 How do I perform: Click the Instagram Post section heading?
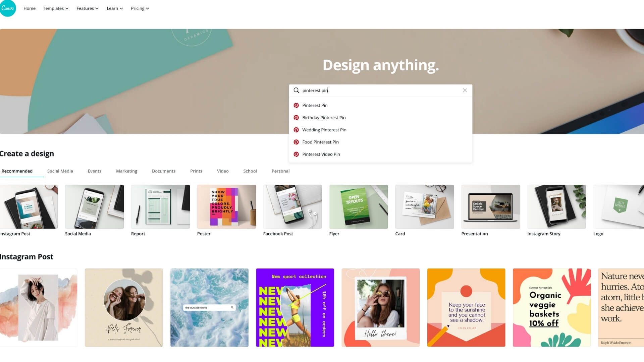[26, 257]
